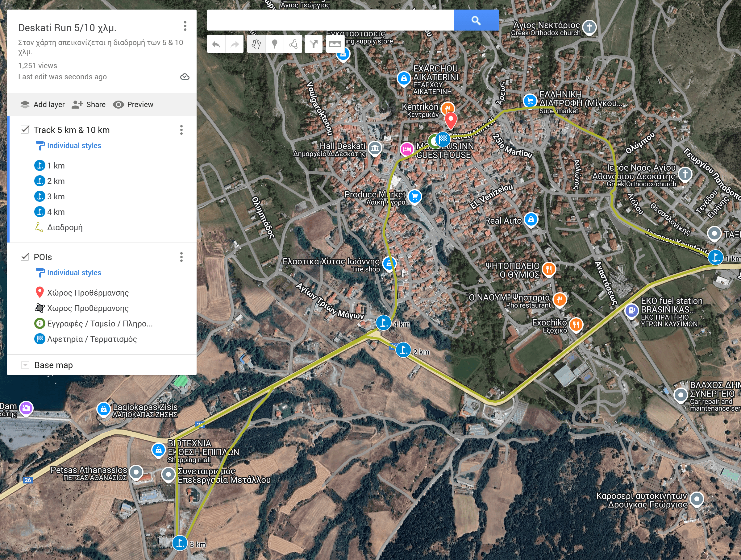Open the POIs layer options menu

pos(181,257)
